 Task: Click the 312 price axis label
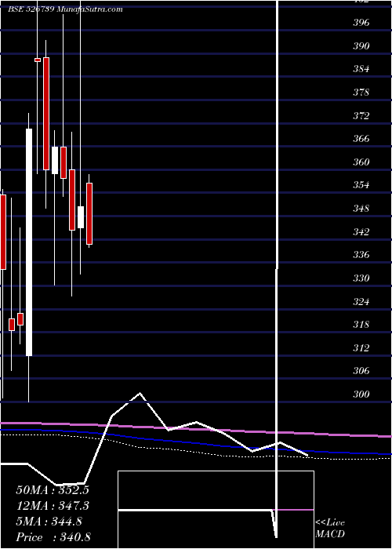pyautogui.click(x=361, y=347)
